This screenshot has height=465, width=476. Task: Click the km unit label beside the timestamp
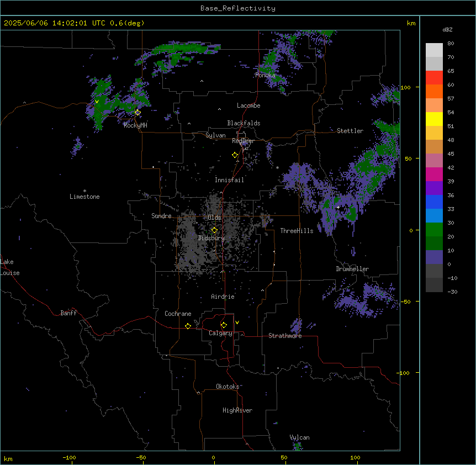(x=411, y=23)
